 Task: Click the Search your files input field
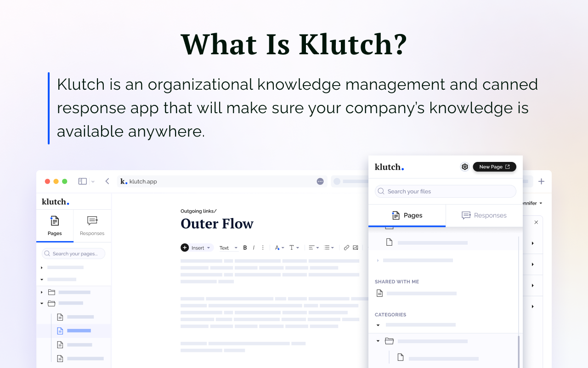tap(444, 191)
